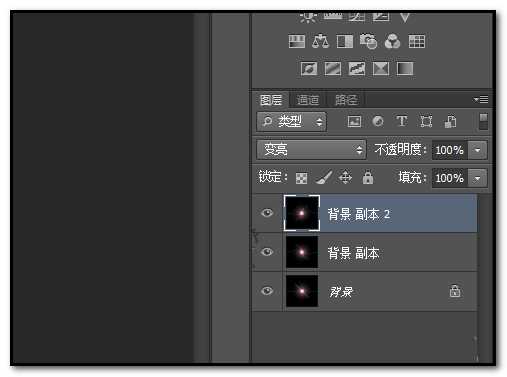This screenshot has width=507, height=377.
Task: Filter layers by adjustment layers icon
Action: pyautogui.click(x=378, y=121)
